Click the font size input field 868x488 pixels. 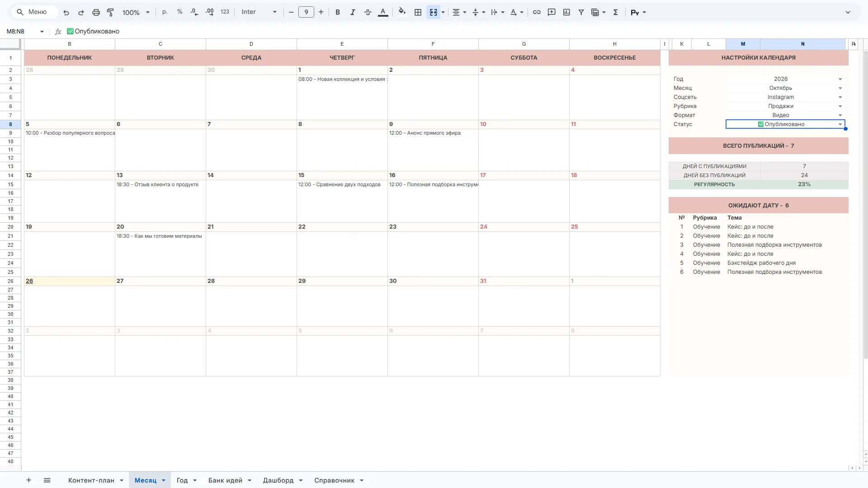306,12
